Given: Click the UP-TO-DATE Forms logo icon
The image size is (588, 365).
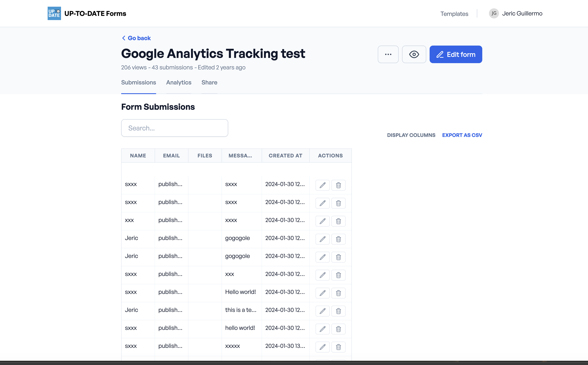Looking at the screenshot, I should tap(54, 13).
